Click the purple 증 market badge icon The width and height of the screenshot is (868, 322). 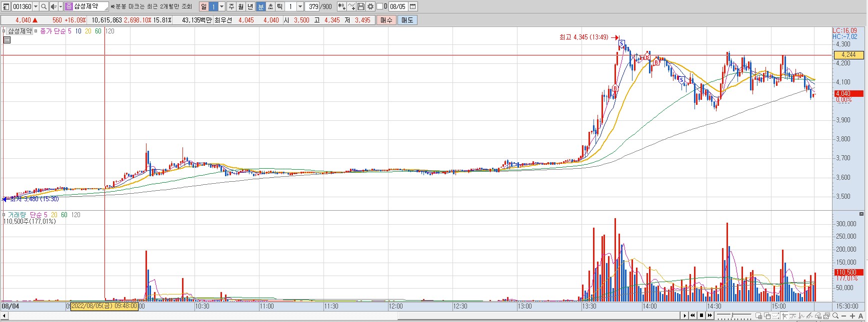coord(69,6)
